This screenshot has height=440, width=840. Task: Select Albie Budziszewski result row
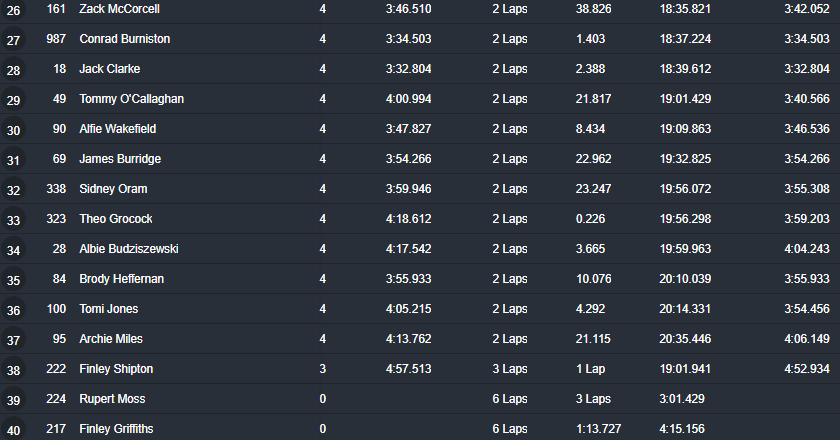[x=129, y=249]
